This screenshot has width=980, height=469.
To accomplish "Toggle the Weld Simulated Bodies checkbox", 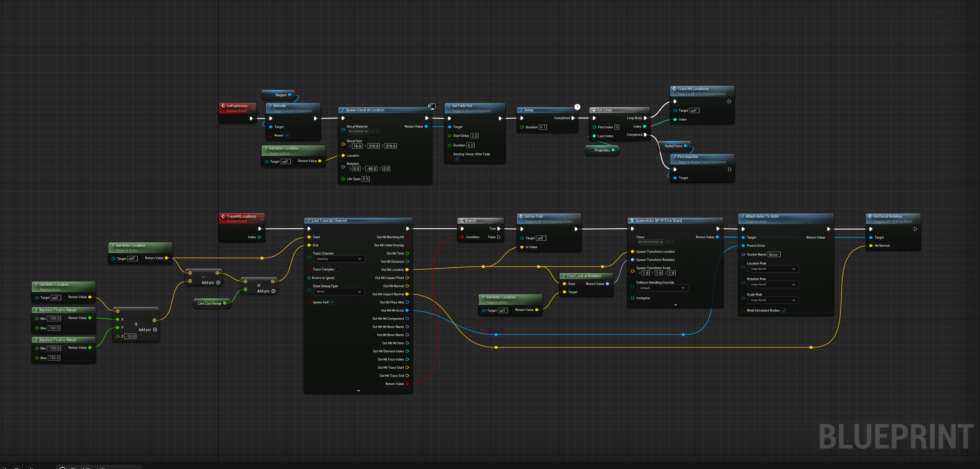I will [784, 311].
